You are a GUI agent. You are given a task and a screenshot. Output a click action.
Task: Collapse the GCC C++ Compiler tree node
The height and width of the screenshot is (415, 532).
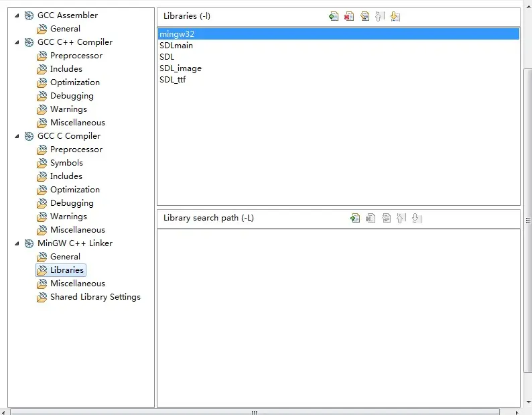tap(17, 42)
